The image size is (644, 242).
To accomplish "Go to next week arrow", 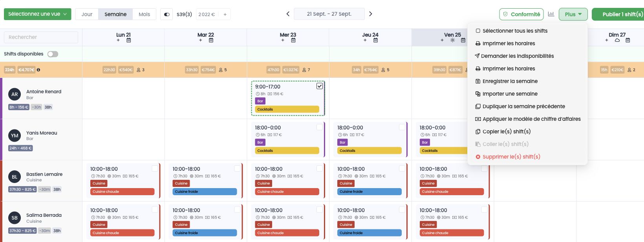I will pyautogui.click(x=370, y=14).
